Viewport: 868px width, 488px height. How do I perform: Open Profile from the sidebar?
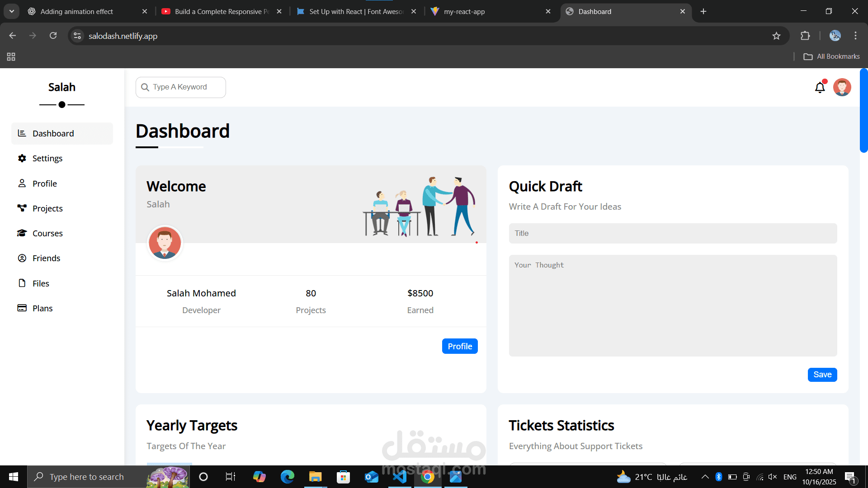(45, 183)
